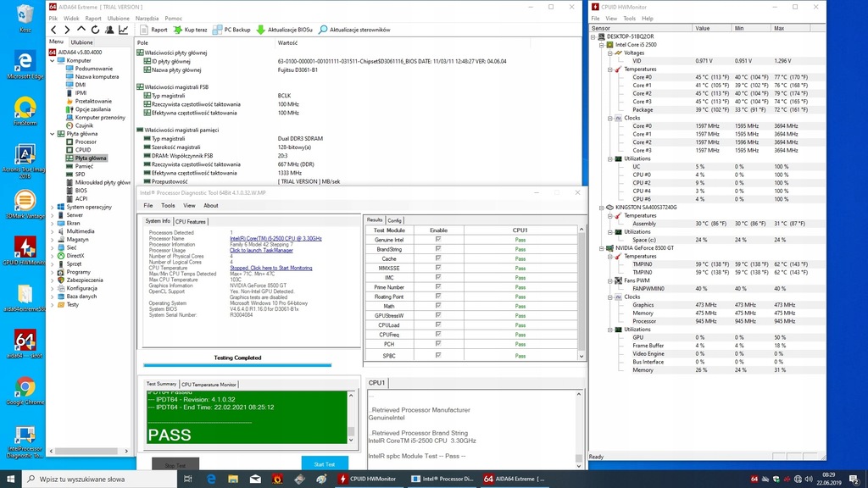Click the Aktualizacje BIOSu toolbar icon
868x488 pixels.
click(261, 30)
